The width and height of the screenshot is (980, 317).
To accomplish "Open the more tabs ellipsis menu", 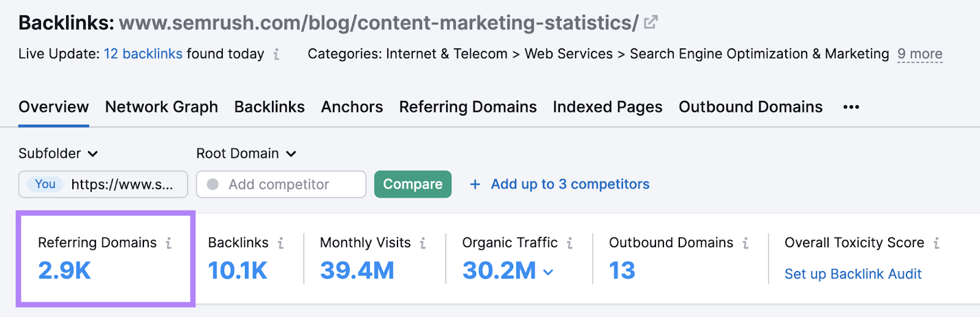I will [x=851, y=107].
